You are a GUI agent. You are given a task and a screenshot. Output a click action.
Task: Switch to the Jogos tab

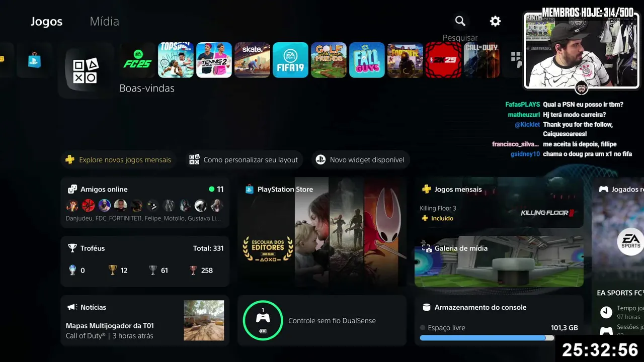tap(46, 22)
